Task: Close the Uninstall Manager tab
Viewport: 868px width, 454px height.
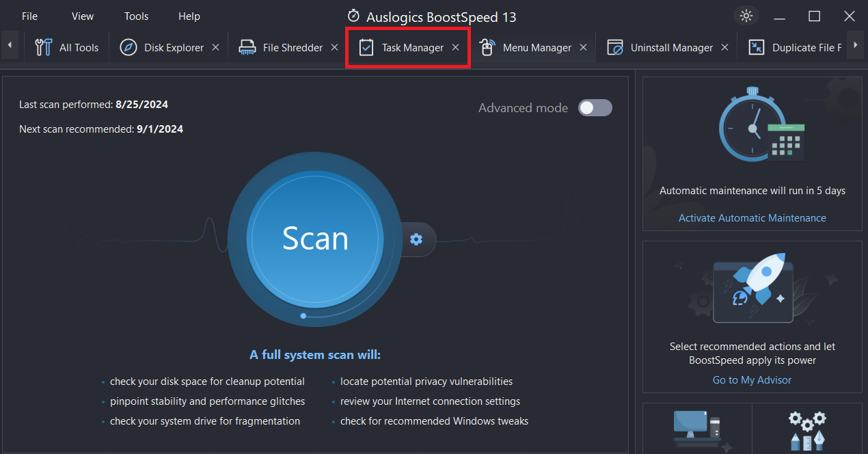Action: (724, 47)
